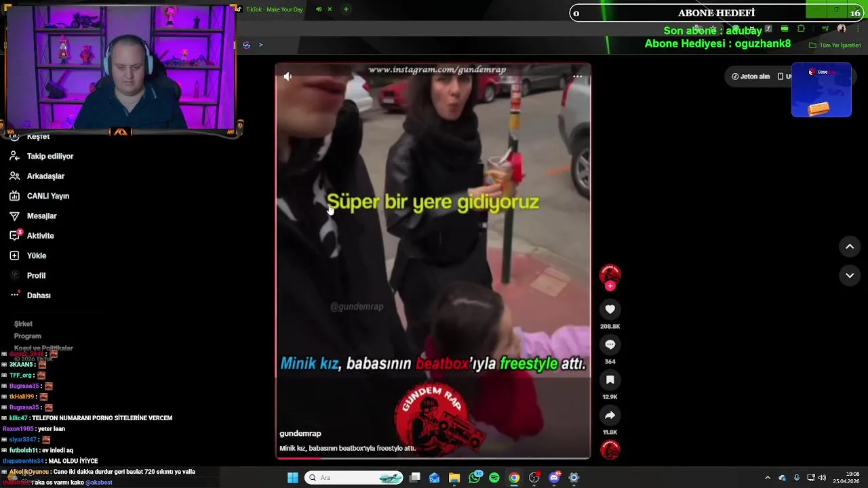Screen dimensions: 868x488
Task: Open the Tüm Yer İşaretleri bookmarks folder
Action: [835, 45]
